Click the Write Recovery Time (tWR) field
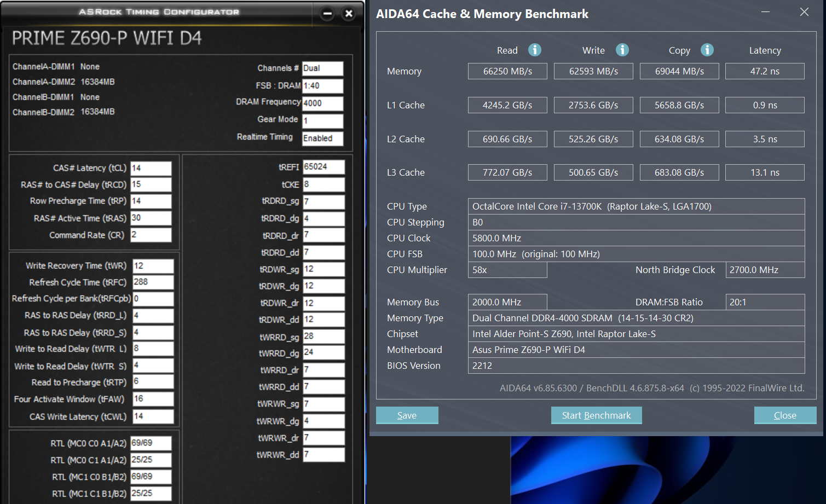This screenshot has width=826, height=504. (x=153, y=266)
